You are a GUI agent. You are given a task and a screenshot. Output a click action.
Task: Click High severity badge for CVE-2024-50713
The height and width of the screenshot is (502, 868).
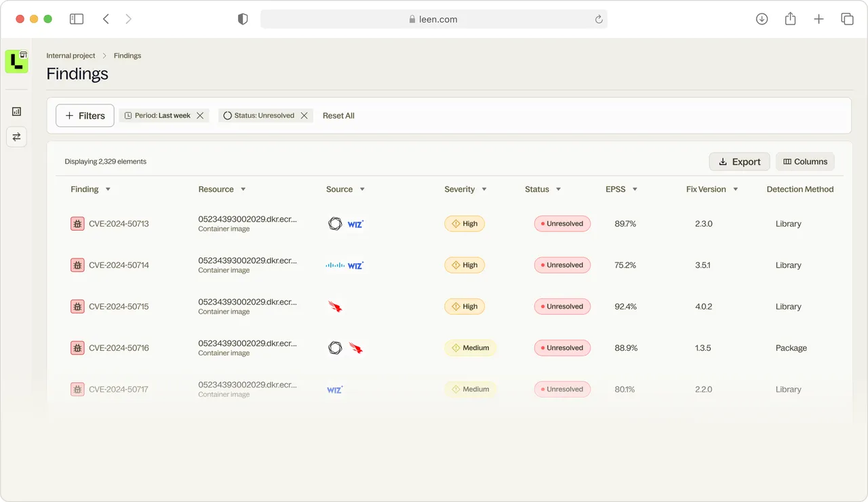coord(465,224)
